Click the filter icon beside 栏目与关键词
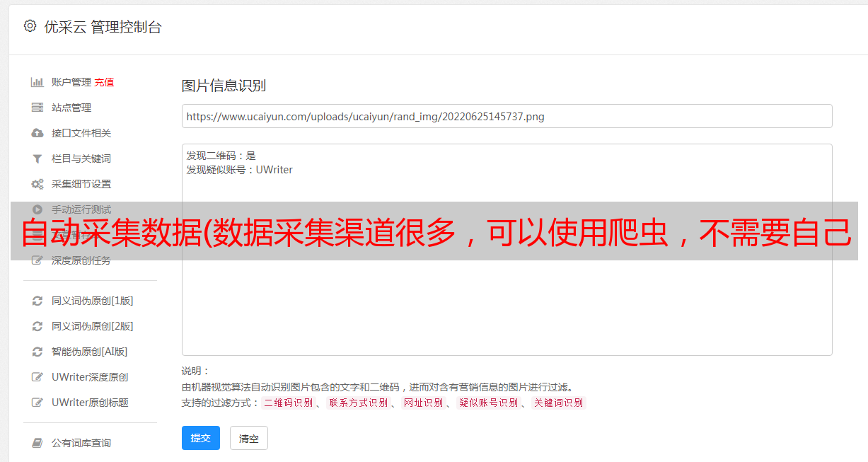Image resolution: width=868 pixels, height=462 pixels. point(37,158)
